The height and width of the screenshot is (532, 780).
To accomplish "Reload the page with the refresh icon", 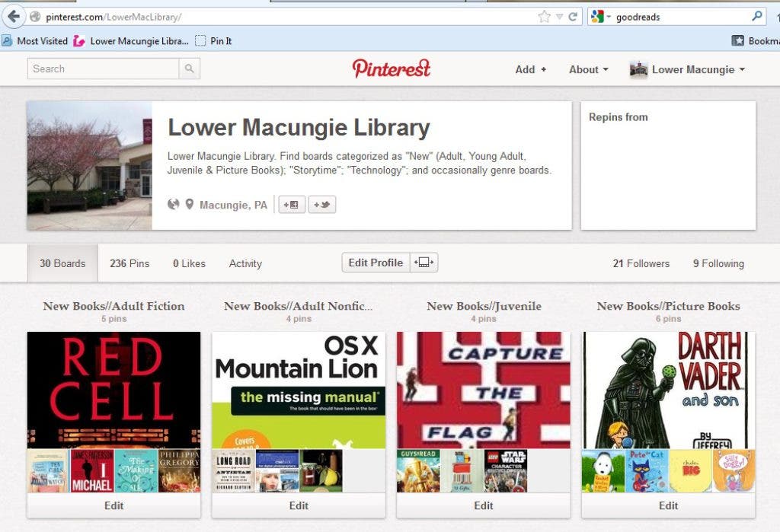I will tap(573, 17).
